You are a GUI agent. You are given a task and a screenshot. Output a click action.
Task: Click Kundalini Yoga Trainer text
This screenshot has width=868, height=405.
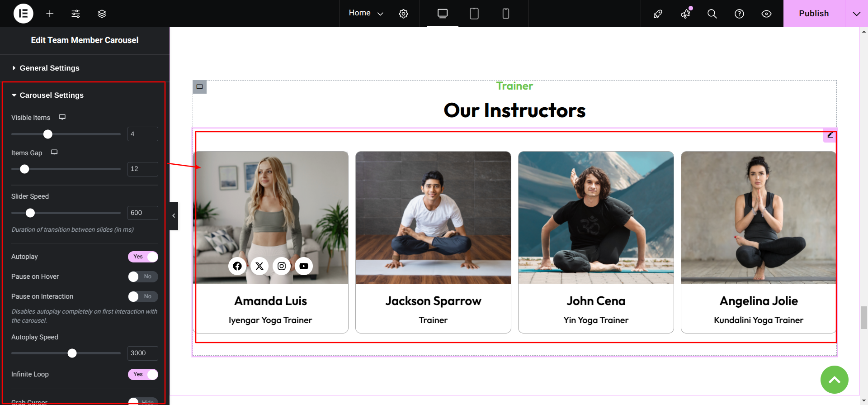[x=759, y=320]
